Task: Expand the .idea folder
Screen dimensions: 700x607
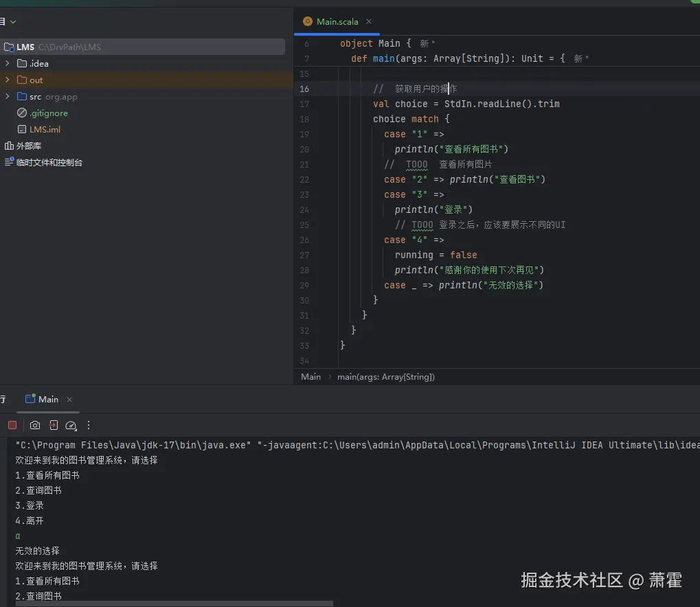Action: pos(7,63)
